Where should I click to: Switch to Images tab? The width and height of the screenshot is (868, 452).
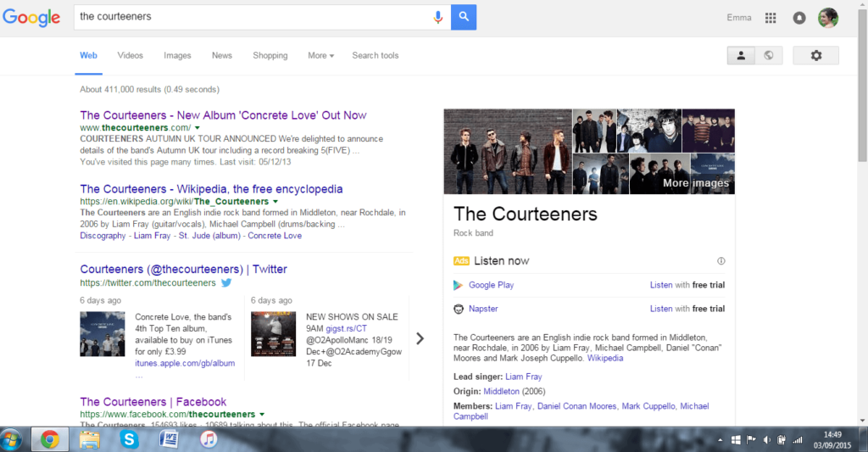[x=177, y=55]
